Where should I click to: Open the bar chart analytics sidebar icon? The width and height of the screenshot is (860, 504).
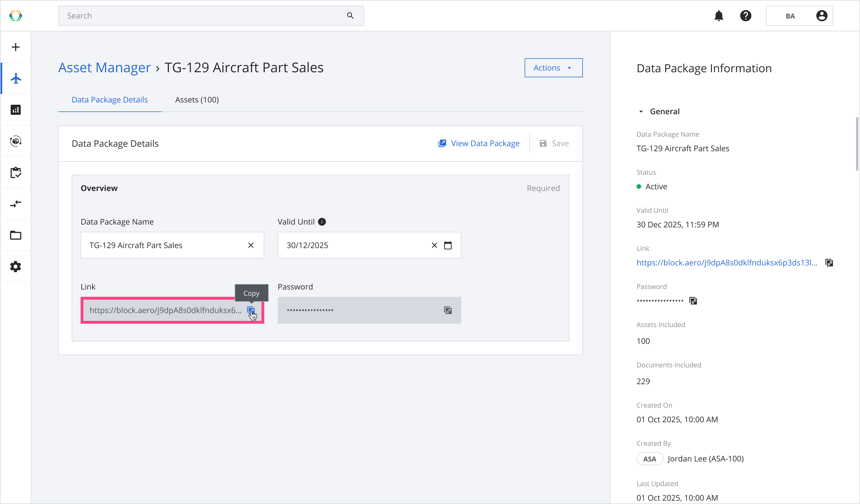pyautogui.click(x=16, y=110)
